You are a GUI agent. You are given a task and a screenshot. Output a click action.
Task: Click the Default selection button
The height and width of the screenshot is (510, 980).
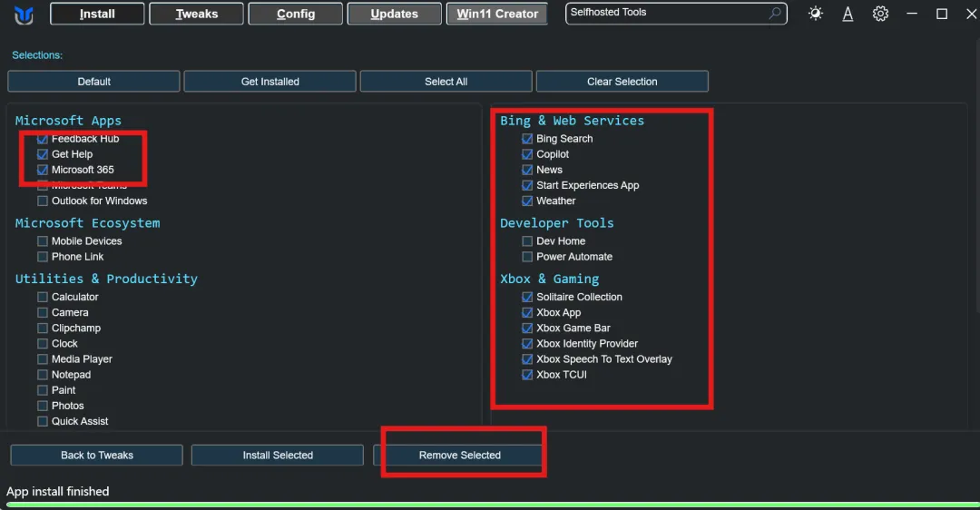click(93, 82)
